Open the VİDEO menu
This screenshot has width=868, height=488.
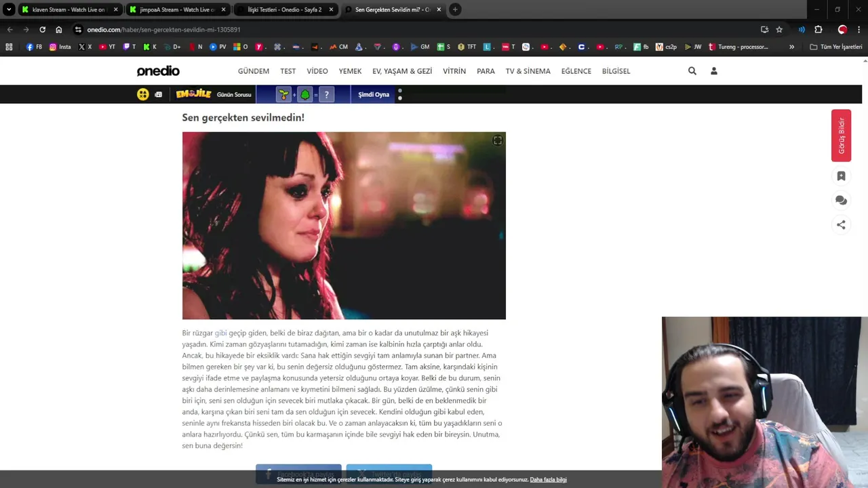click(x=317, y=71)
